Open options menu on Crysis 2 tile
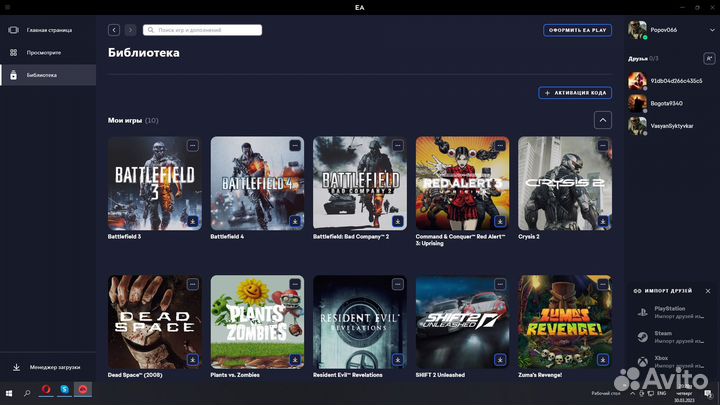This screenshot has width=720, height=405. tap(603, 146)
